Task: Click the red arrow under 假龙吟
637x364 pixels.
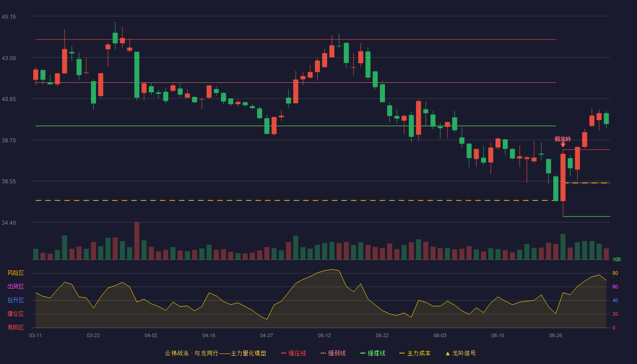Action: coord(563,145)
